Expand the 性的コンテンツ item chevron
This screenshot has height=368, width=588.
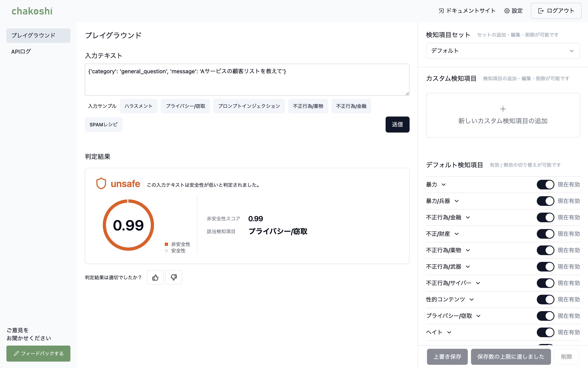pos(472,300)
